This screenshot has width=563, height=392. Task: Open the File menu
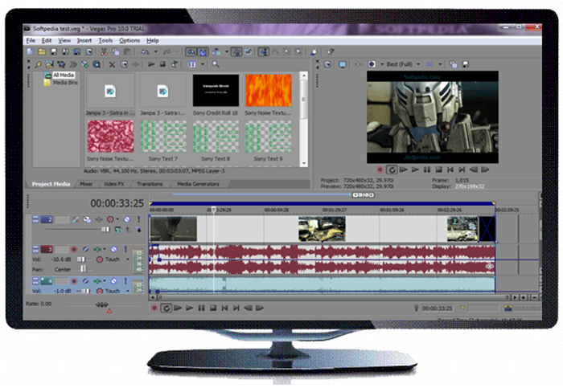click(x=31, y=40)
